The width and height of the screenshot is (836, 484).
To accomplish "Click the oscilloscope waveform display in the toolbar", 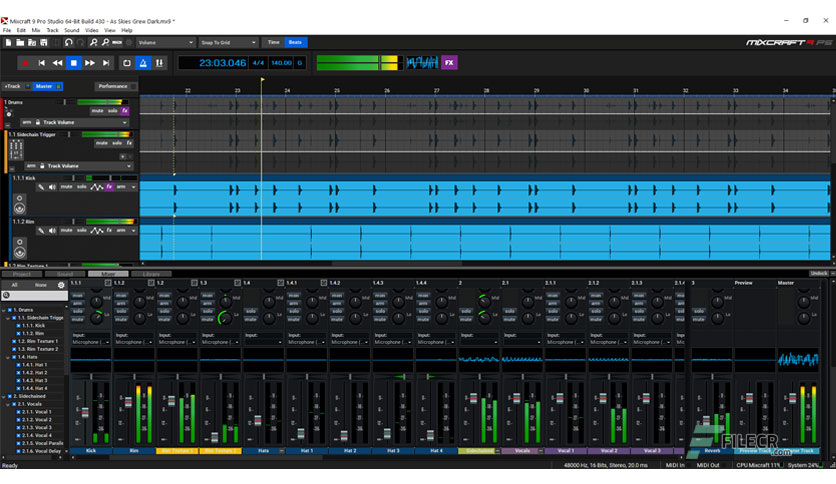I will click(x=422, y=63).
